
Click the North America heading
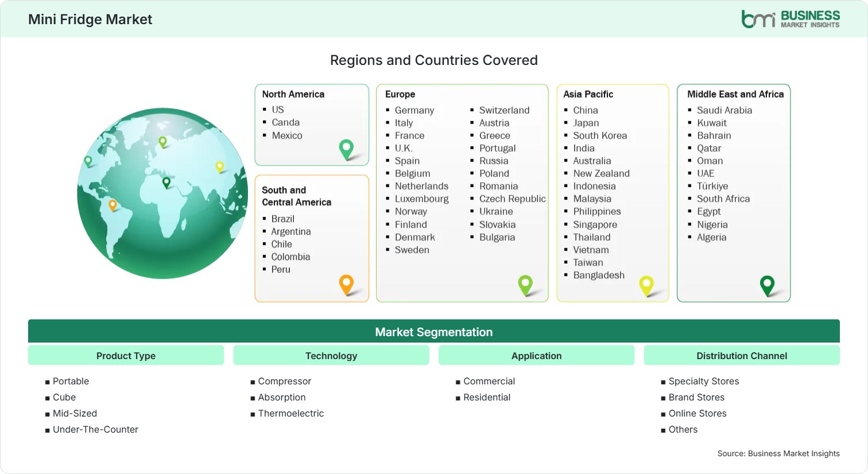(x=293, y=94)
